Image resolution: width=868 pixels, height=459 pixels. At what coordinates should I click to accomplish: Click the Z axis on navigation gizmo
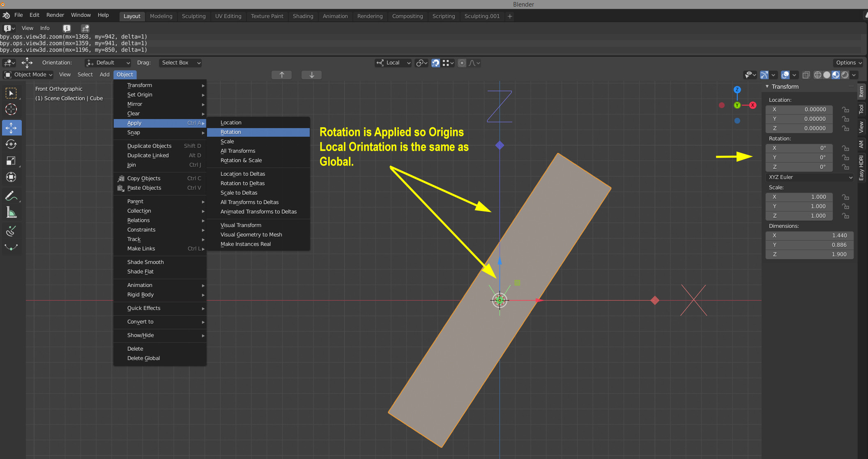(737, 90)
